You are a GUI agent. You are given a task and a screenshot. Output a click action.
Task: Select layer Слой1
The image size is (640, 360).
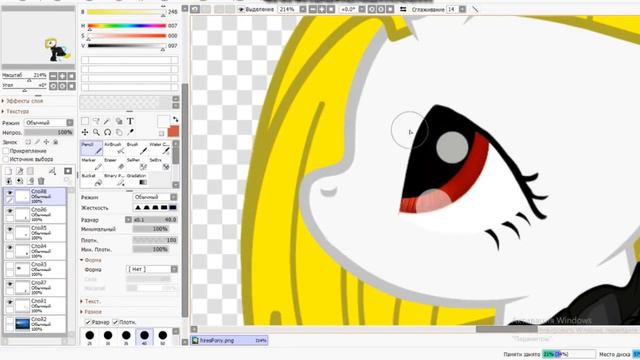[35, 306]
